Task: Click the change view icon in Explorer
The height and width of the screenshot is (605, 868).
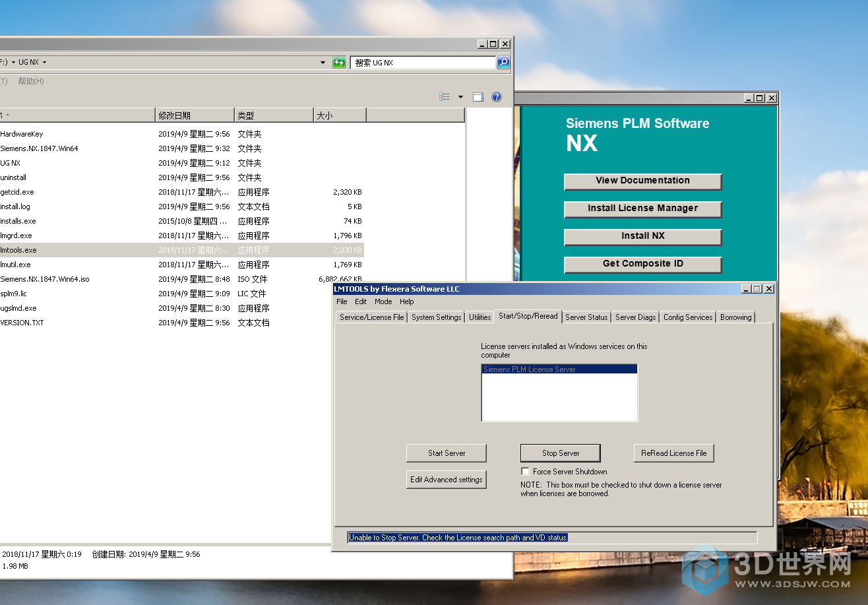Action: (445, 97)
